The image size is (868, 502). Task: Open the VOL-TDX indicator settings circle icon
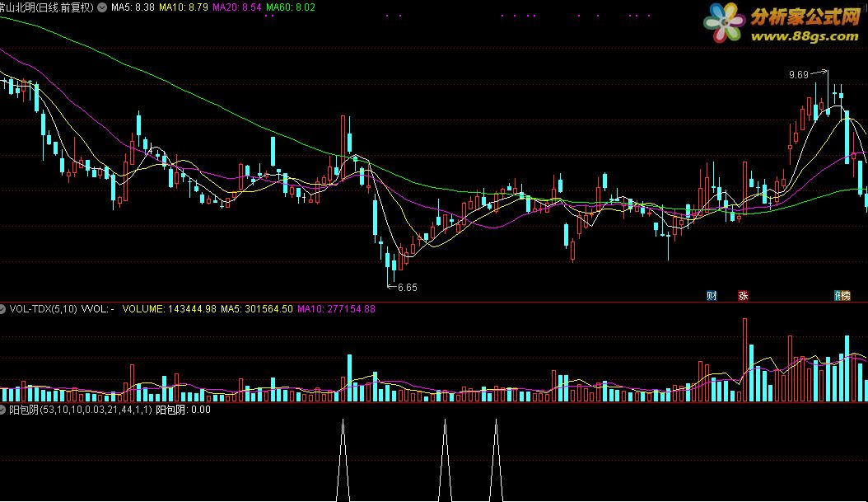pyautogui.click(x=2, y=308)
